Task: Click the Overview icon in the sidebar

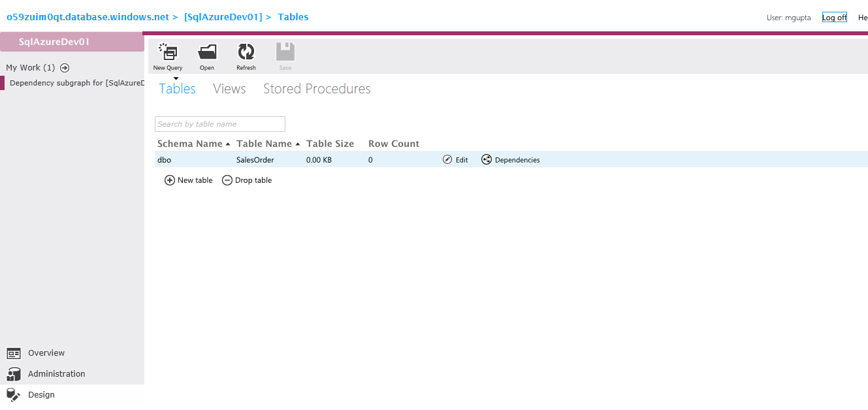Action: pos(14,353)
